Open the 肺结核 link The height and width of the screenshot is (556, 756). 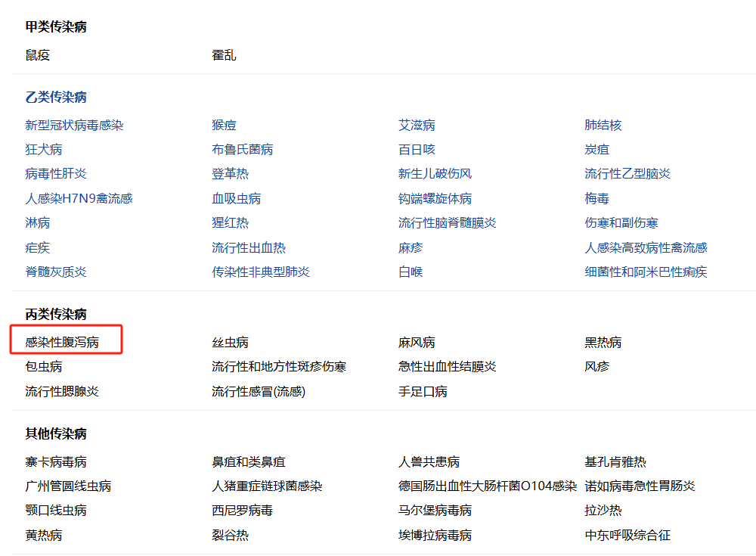click(x=603, y=126)
